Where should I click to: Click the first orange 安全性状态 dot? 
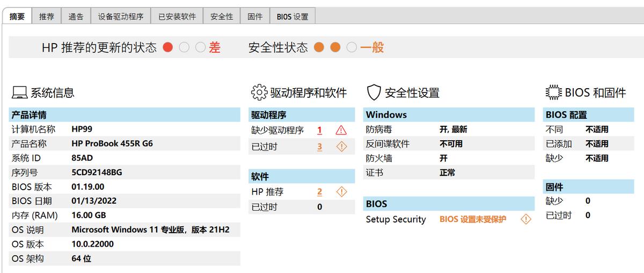pyautogui.click(x=319, y=47)
